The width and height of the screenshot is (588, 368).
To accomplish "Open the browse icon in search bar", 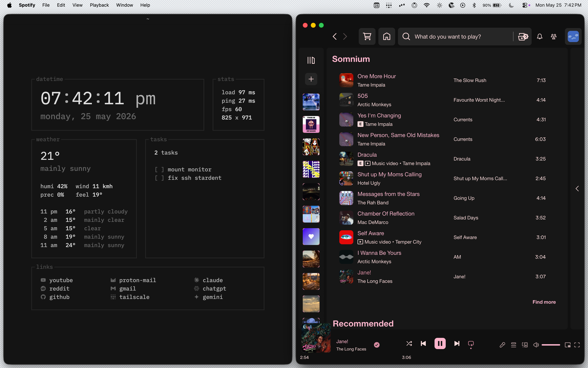I will coord(523,37).
